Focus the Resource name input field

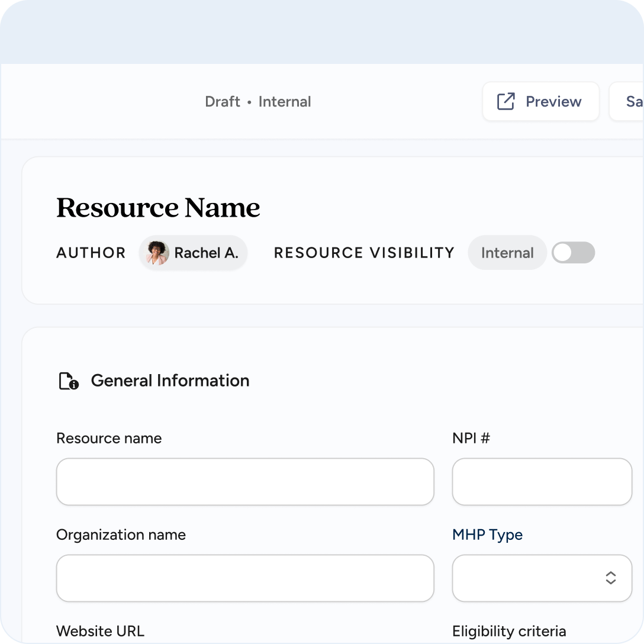[x=245, y=482]
